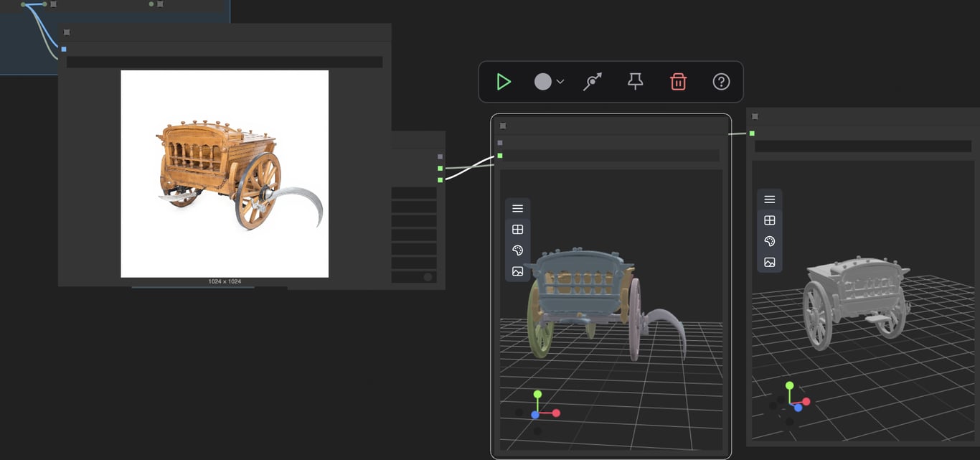Collapse the segmented cart node via its header square
980x460 pixels.
pyautogui.click(x=502, y=125)
